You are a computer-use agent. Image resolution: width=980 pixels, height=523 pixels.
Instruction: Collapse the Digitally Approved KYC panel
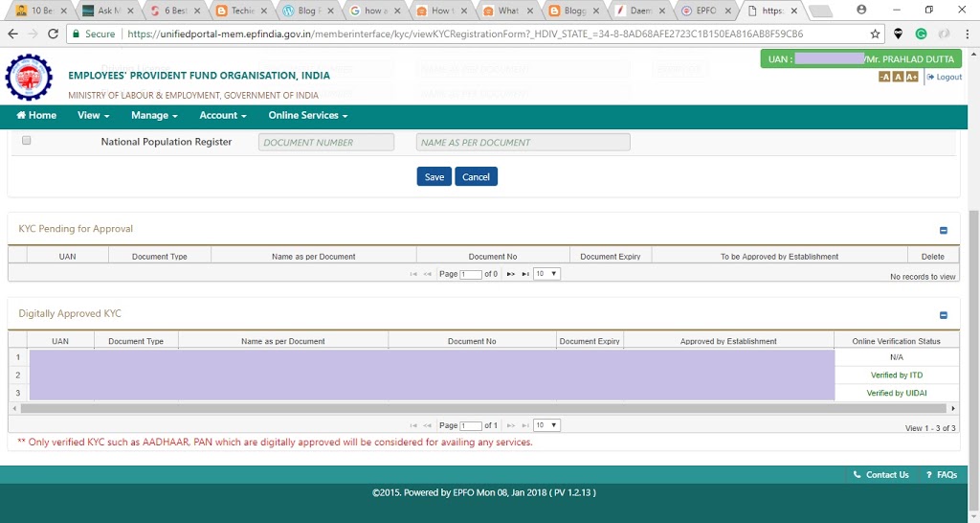943,315
